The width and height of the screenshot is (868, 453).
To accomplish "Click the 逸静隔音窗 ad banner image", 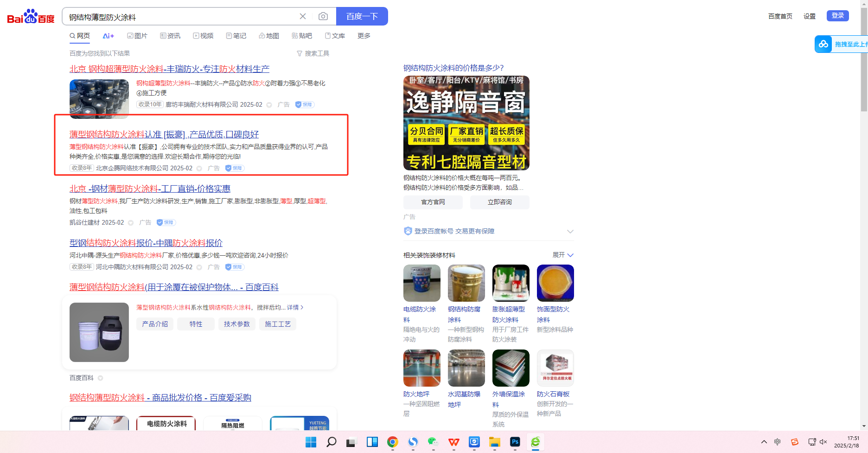I will point(466,123).
